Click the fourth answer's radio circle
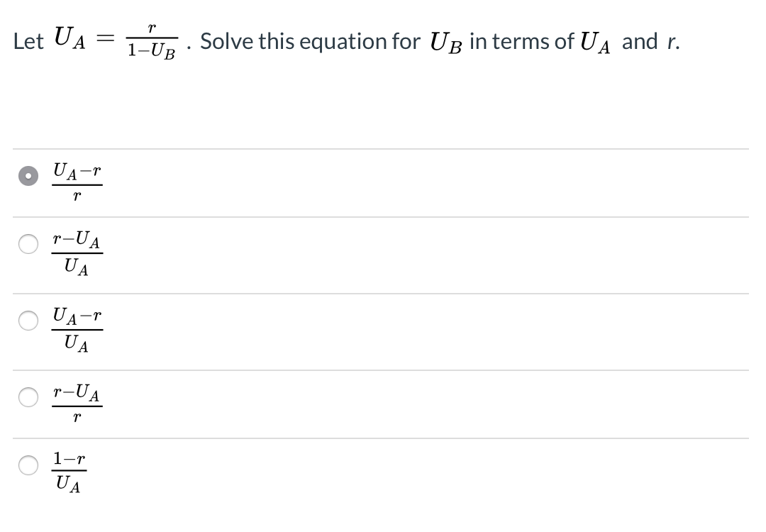The height and width of the screenshot is (532, 766). (28, 397)
